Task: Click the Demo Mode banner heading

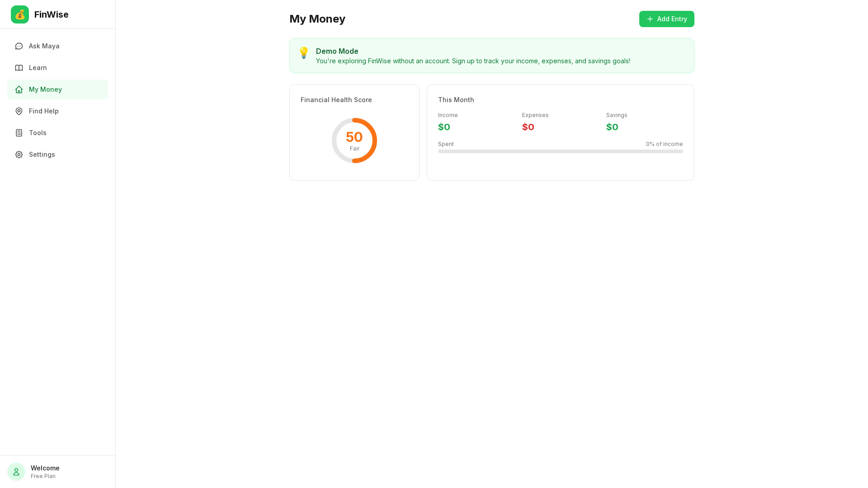Action: coord(337,51)
